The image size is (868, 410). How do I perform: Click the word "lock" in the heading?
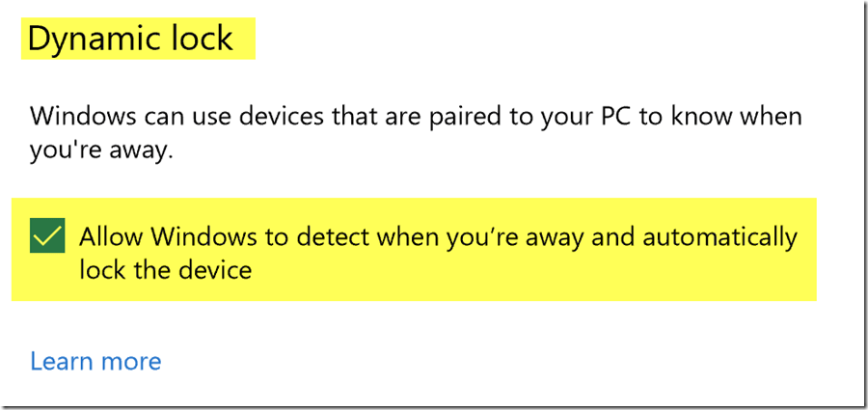tap(201, 39)
